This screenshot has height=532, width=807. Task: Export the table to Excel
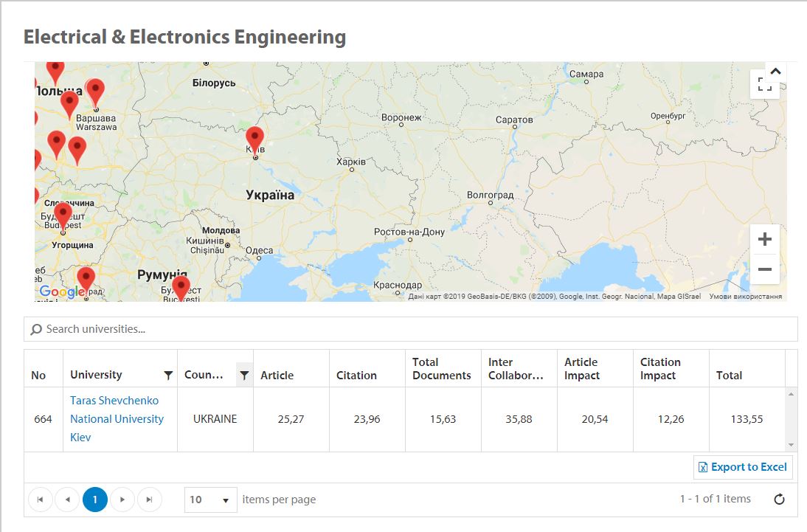(743, 467)
